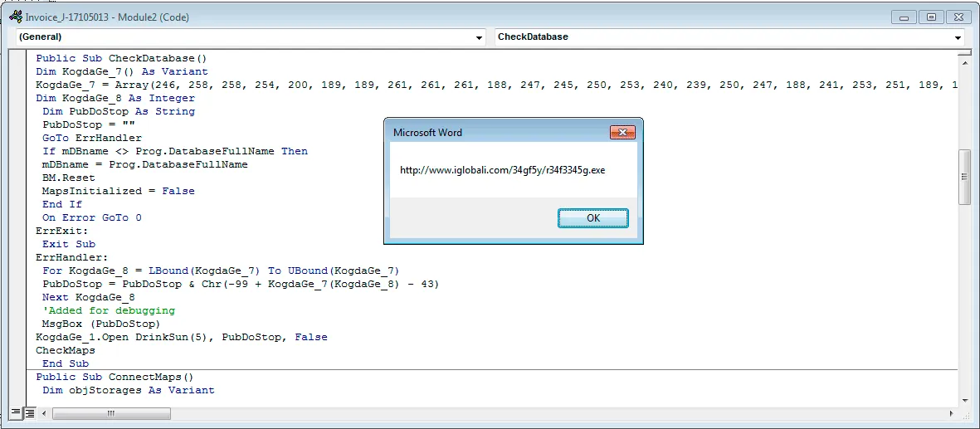Click 'Public Sub ConnectMaps()' line
This screenshot has height=429, width=980.
tap(115, 377)
